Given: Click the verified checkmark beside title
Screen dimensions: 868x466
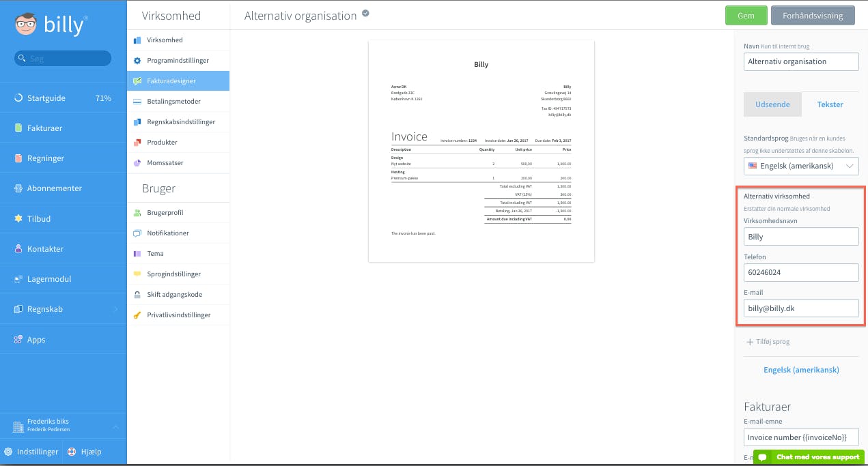Looking at the screenshot, I should pyautogui.click(x=365, y=13).
